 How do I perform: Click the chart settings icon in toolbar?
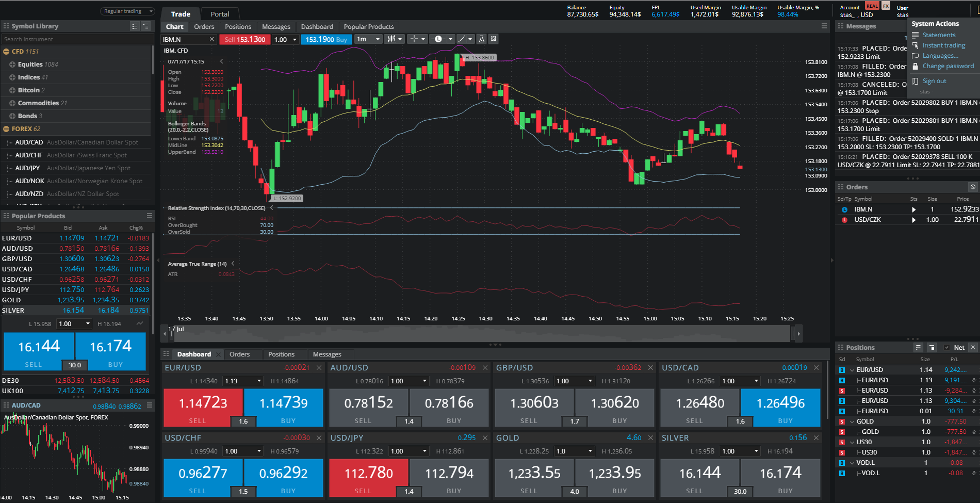(x=494, y=39)
